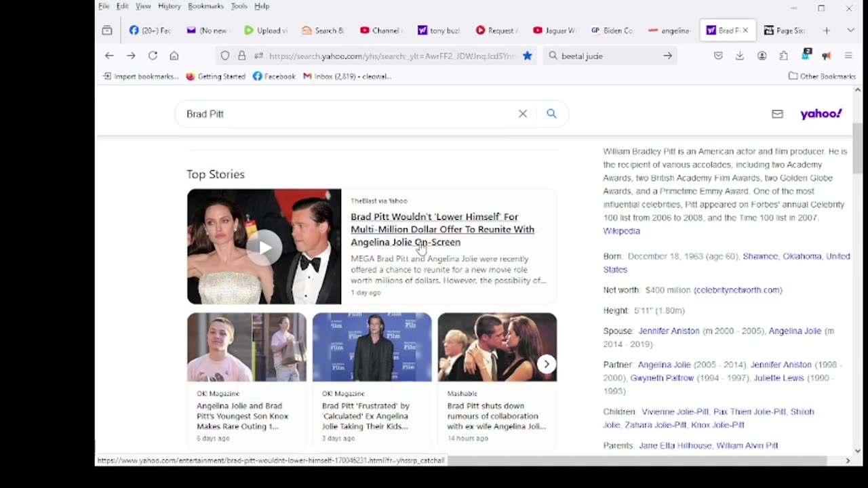Submit the 'beetal jucie' search arrow

[x=667, y=56]
